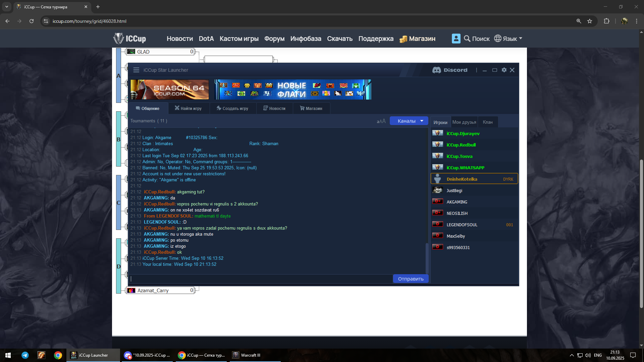Screen dimensions: 644x362
Task: Click GLAD team in tournament bracket
Action: tap(160, 52)
